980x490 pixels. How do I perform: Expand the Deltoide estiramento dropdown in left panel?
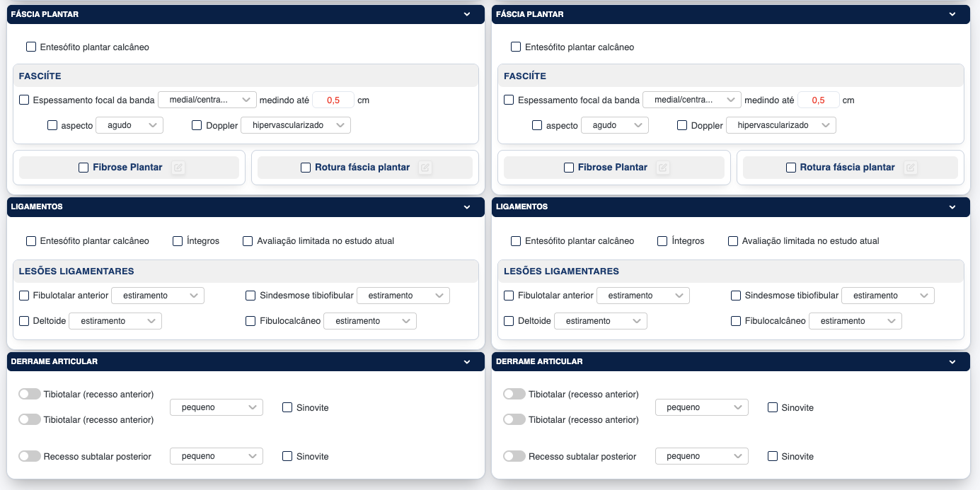point(115,321)
